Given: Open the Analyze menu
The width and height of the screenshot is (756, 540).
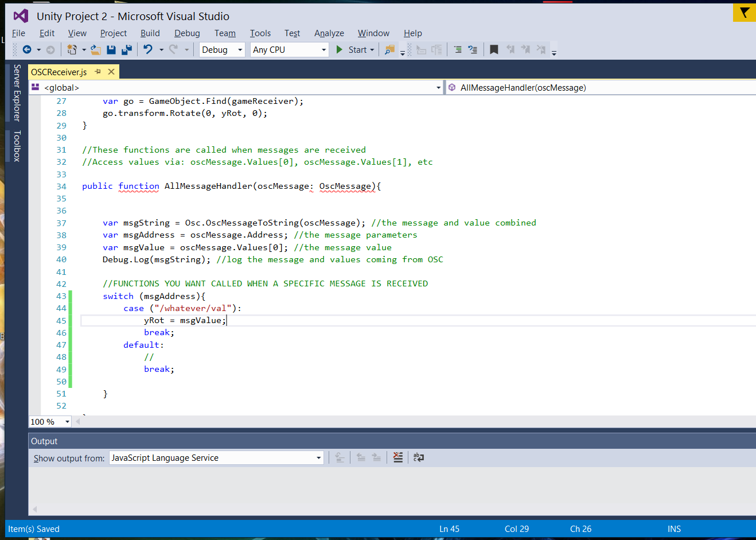Looking at the screenshot, I should point(329,33).
